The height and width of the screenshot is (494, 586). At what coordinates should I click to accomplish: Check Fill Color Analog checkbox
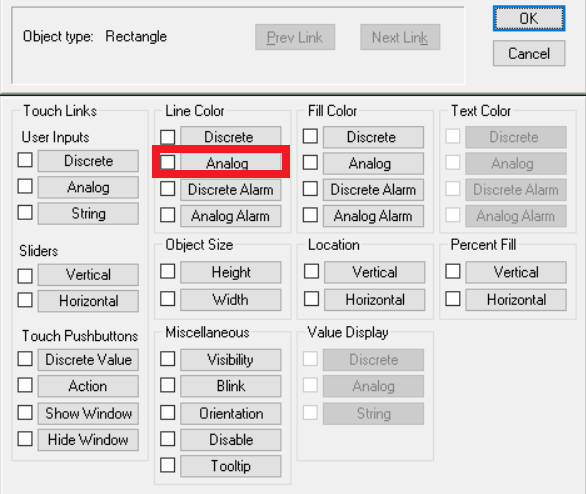pos(310,162)
